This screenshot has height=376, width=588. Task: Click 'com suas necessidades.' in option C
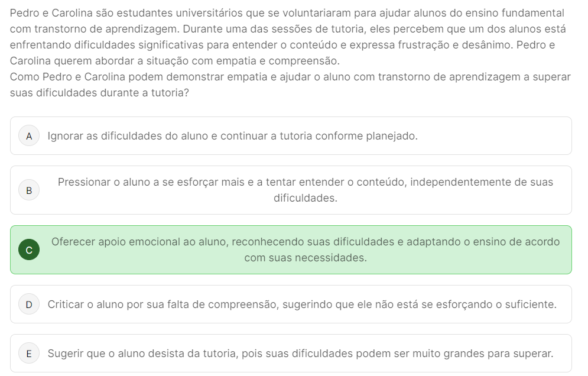[x=305, y=258]
